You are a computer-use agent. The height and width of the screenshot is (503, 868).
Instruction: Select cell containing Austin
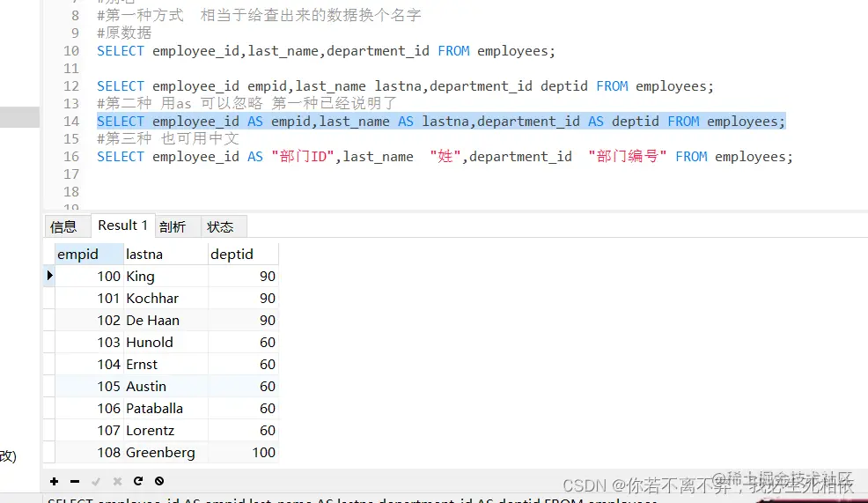click(x=166, y=386)
